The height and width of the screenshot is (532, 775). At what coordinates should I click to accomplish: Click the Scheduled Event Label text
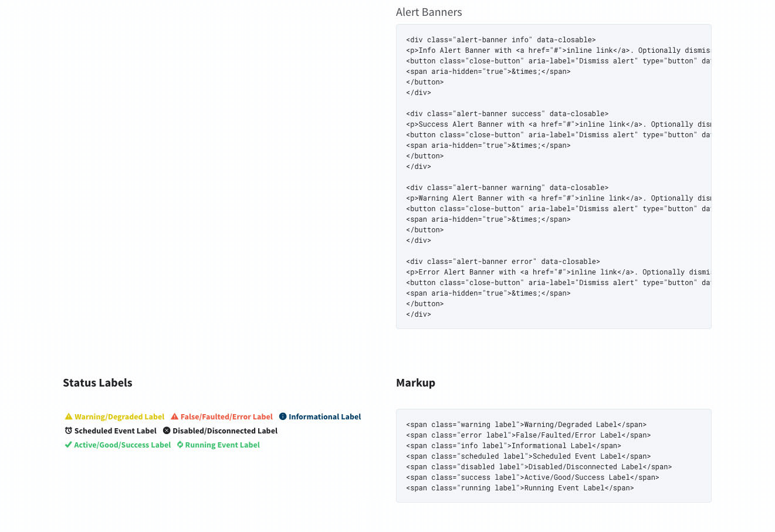[x=116, y=431]
